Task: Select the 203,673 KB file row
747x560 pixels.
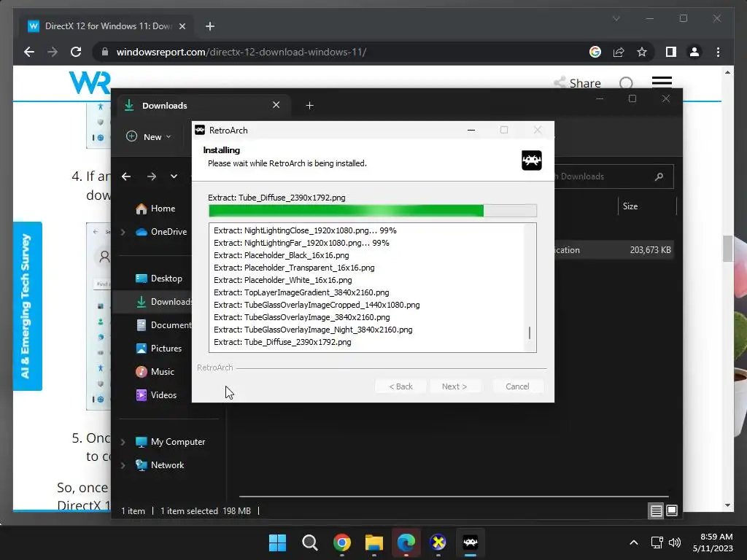Action: [x=614, y=250]
